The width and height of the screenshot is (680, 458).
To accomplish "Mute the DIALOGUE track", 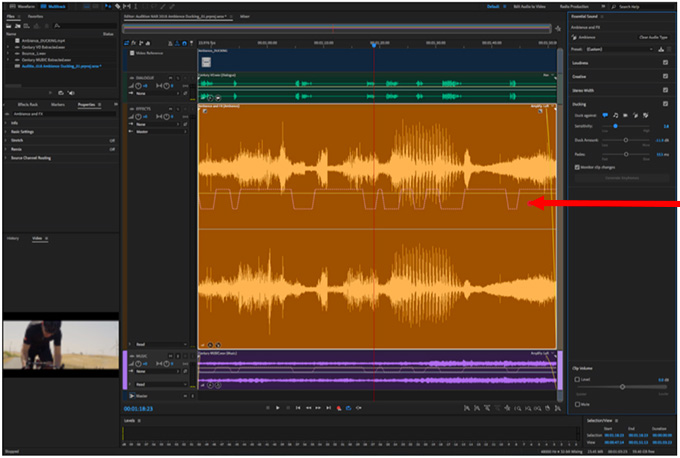I will [170, 78].
